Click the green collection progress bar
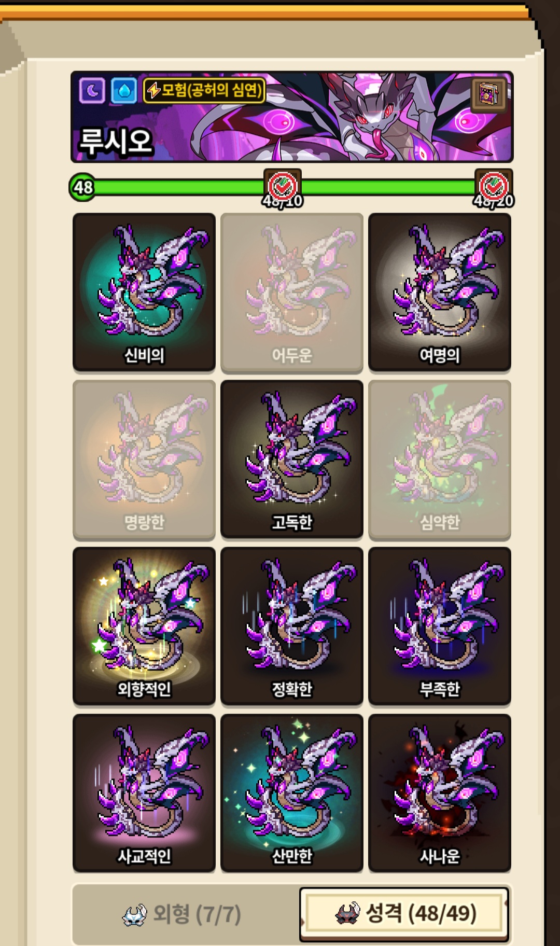560x946 pixels. pyautogui.click(x=290, y=187)
